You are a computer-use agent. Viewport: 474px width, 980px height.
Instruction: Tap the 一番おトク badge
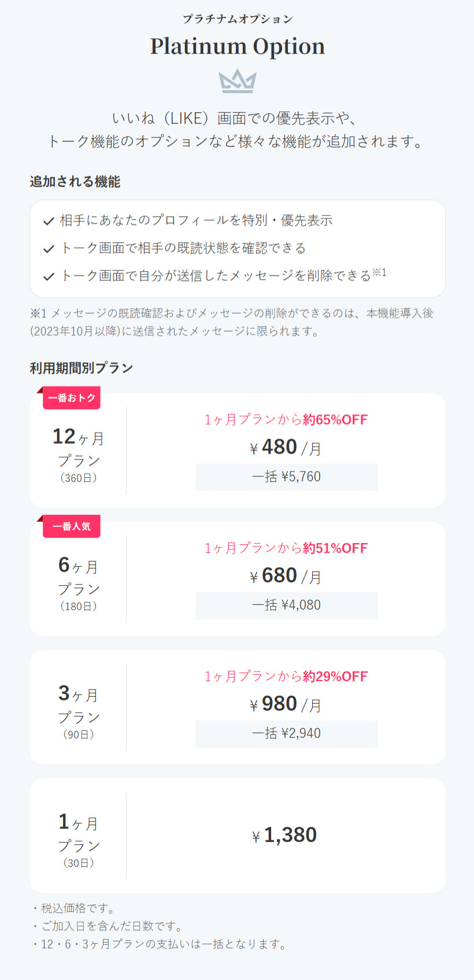coord(72,398)
